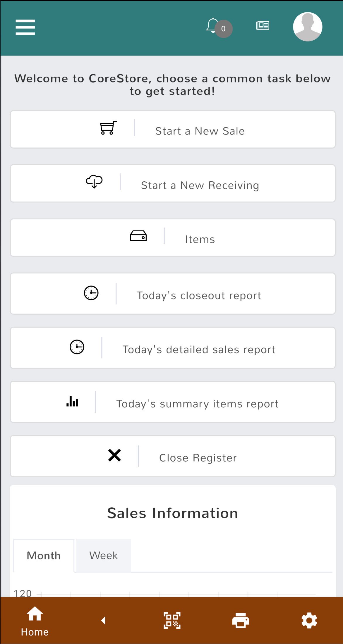Open the hamburger menu
This screenshot has width=343, height=644.
pos(25,27)
